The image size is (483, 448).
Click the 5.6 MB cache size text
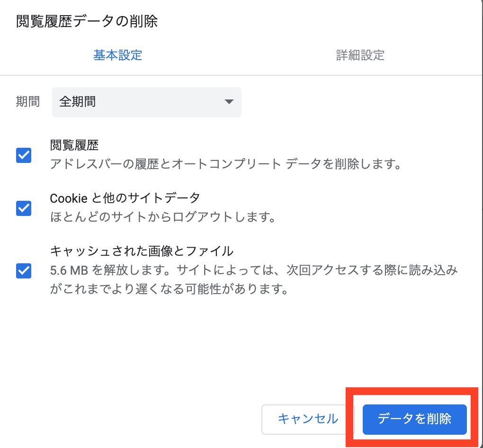70,271
